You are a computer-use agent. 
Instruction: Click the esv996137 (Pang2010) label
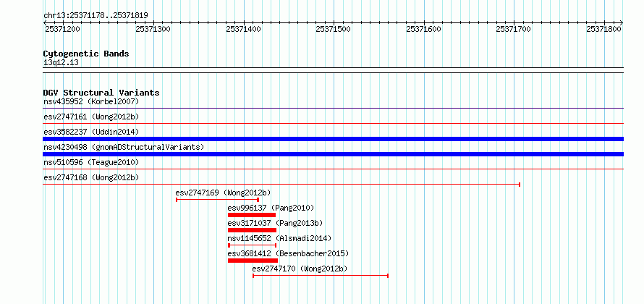click(x=271, y=208)
